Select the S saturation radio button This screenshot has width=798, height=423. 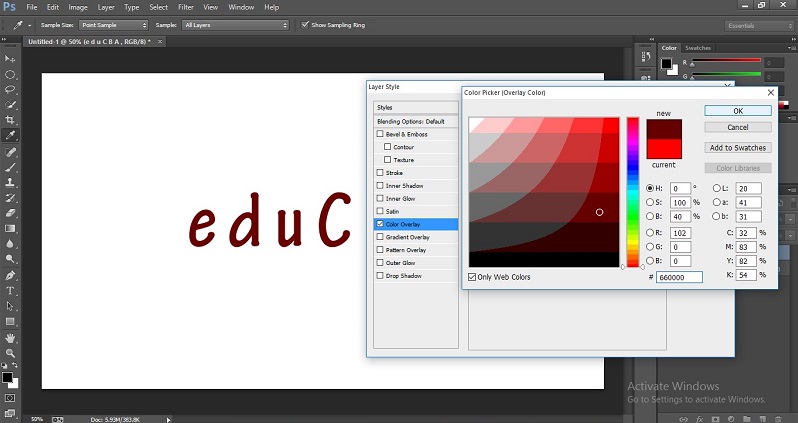650,202
